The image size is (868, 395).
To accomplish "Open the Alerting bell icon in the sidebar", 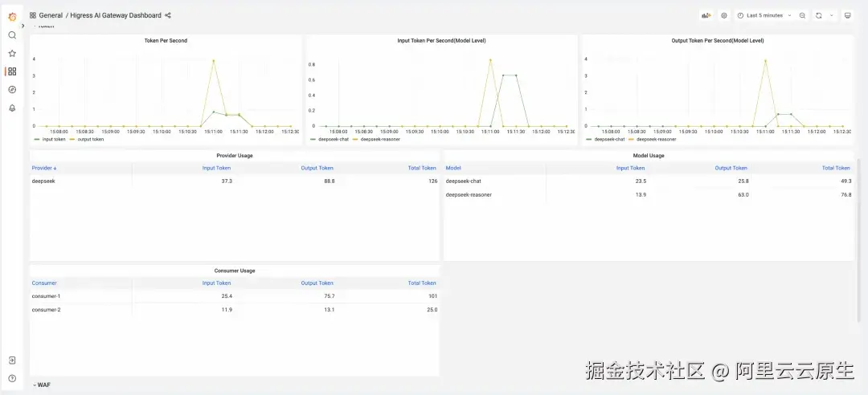I will [12, 108].
